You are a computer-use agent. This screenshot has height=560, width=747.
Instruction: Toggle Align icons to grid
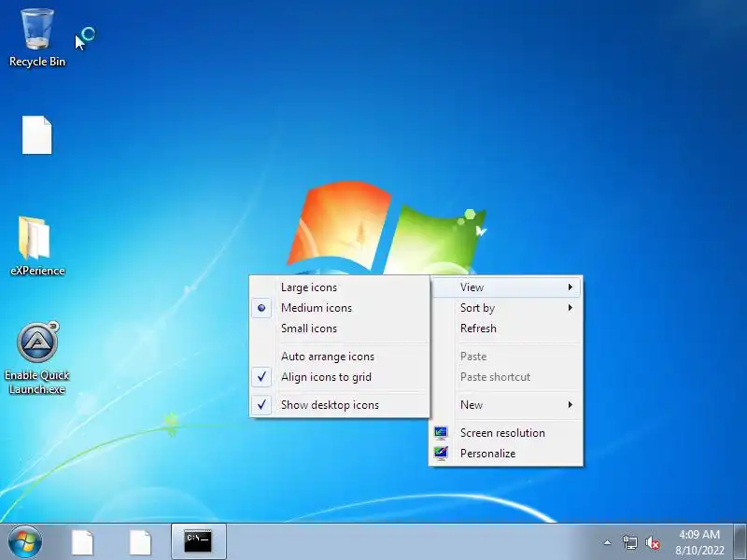(340, 377)
